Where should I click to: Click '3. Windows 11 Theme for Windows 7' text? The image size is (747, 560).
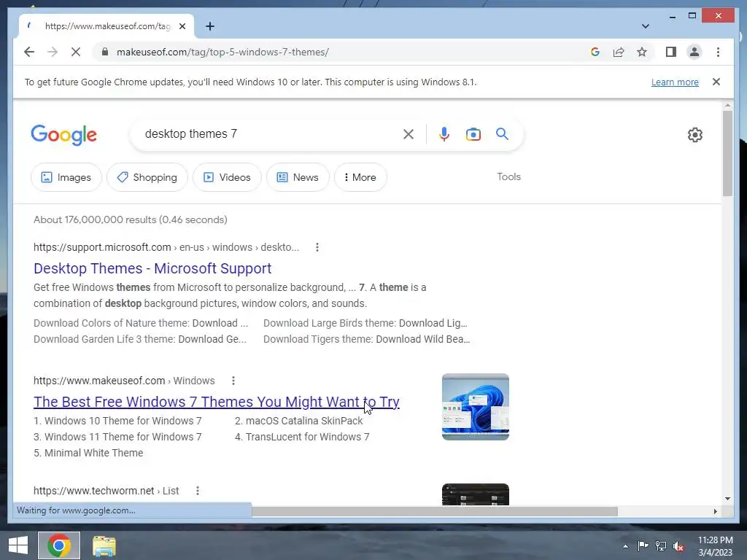click(117, 437)
